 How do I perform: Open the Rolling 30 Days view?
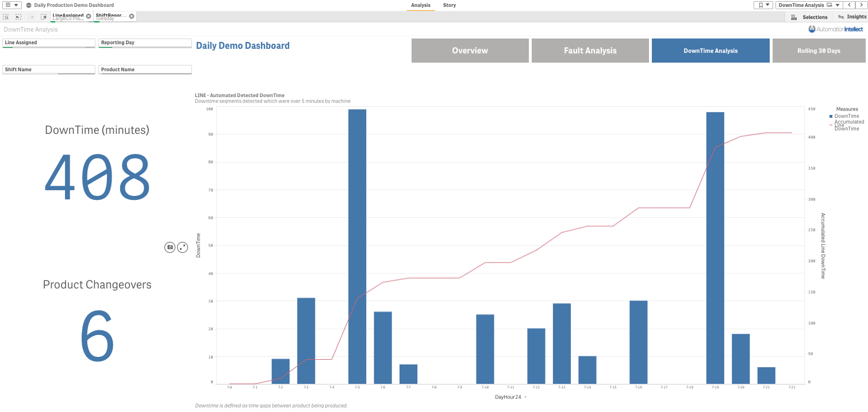818,51
